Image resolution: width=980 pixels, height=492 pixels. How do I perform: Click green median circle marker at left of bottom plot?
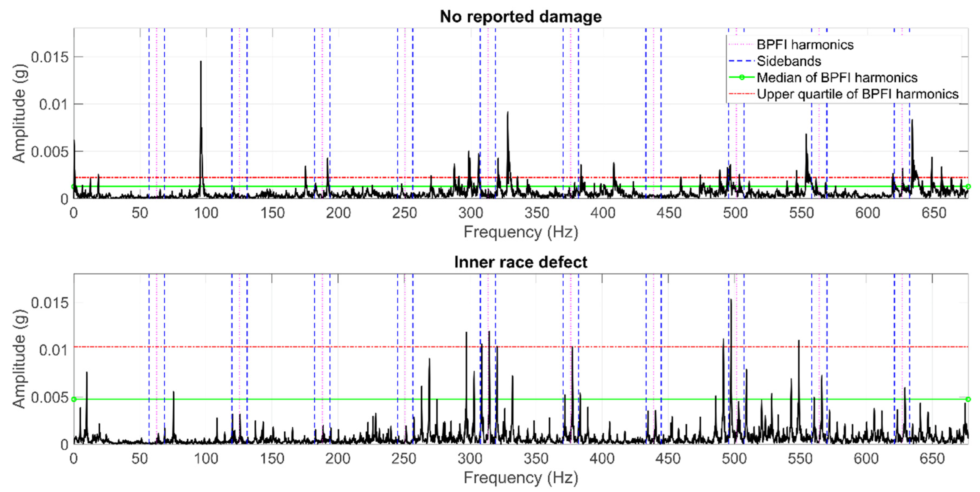[x=74, y=399]
